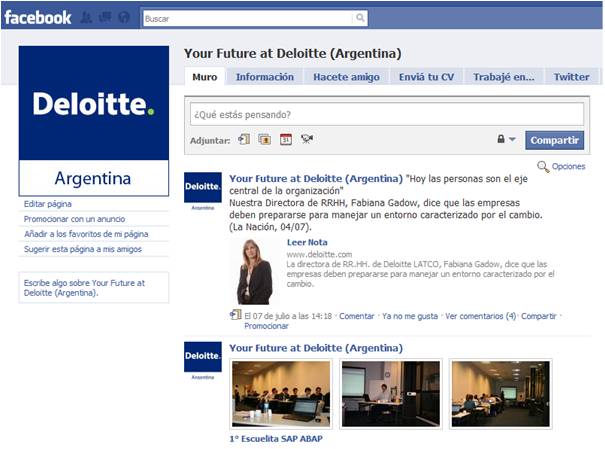Focus the Buscar search field
The image size is (605, 449).
point(248,18)
